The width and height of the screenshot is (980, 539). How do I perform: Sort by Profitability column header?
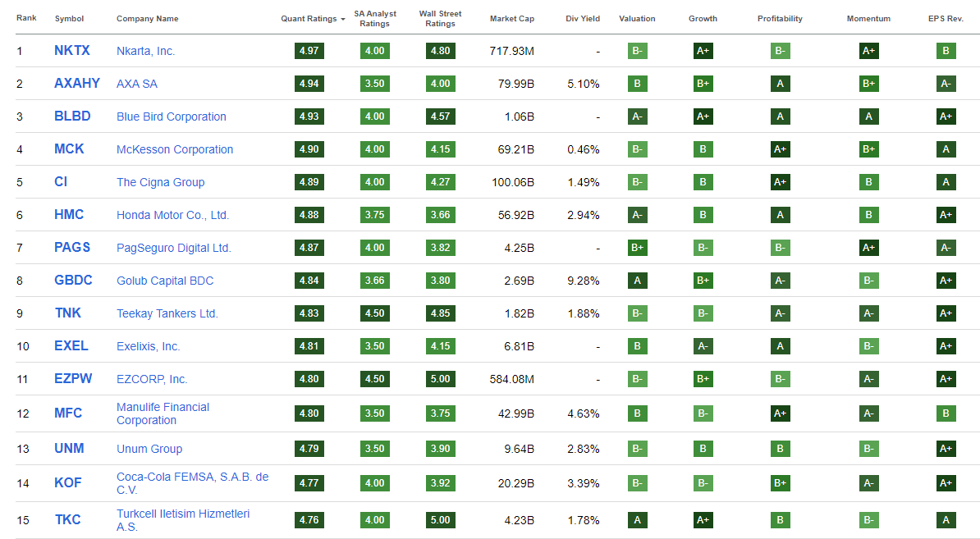click(x=780, y=19)
